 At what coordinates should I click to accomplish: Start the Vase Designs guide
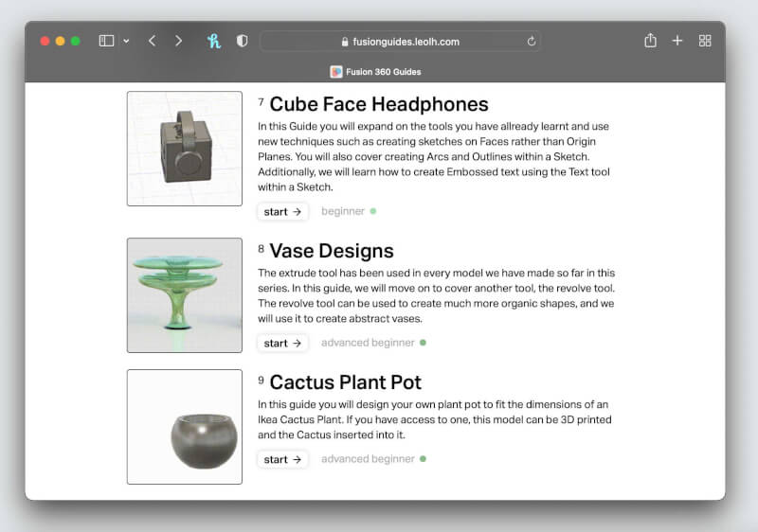pos(282,343)
